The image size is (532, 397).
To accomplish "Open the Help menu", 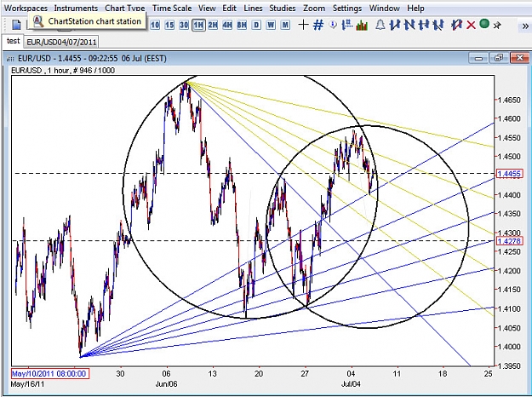I will (415, 8).
